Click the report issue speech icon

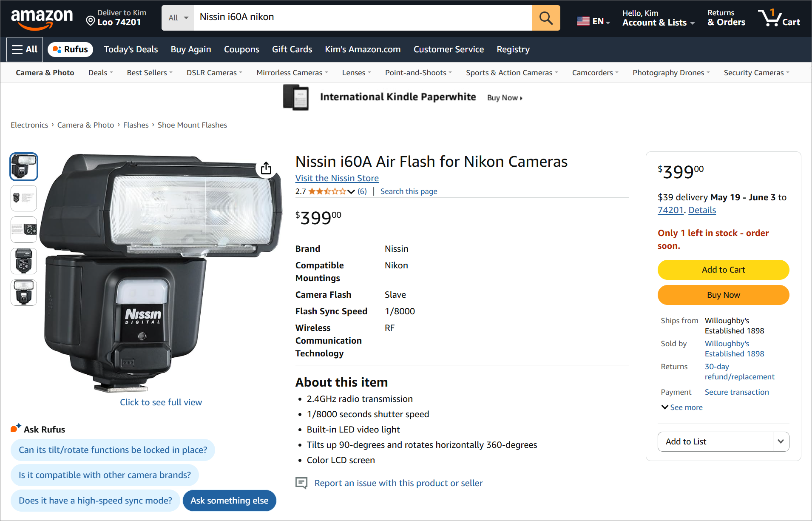301,483
